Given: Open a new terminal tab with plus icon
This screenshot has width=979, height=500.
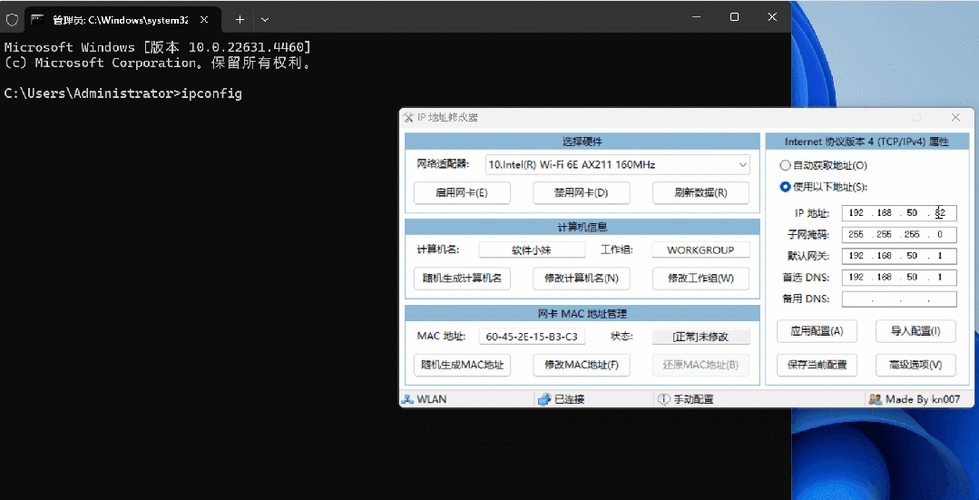Looking at the screenshot, I should 240,19.
